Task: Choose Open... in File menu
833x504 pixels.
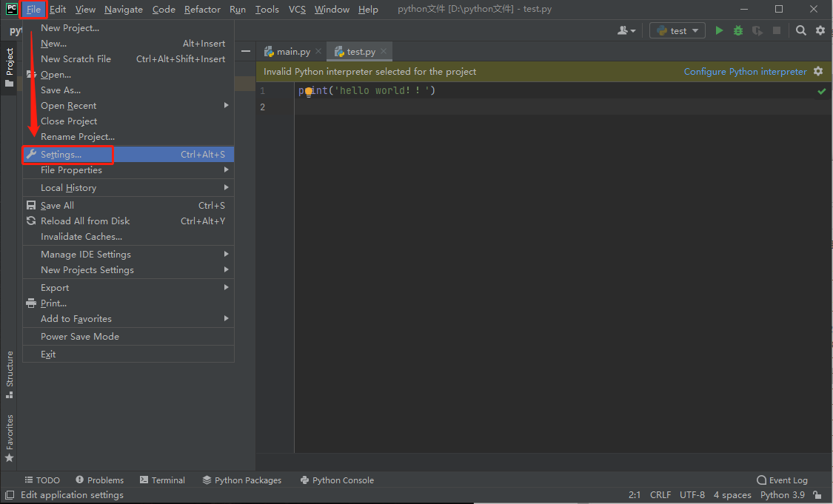Action: point(128,74)
